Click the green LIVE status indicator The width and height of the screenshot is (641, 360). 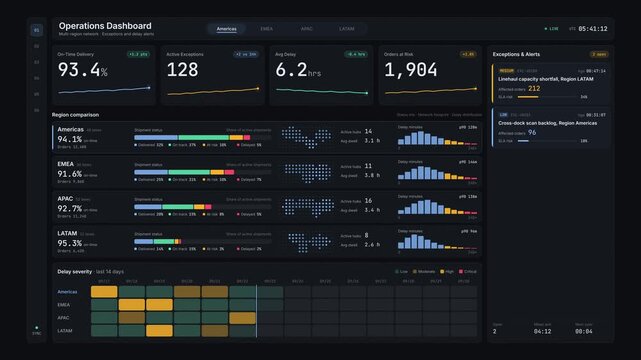(x=551, y=29)
